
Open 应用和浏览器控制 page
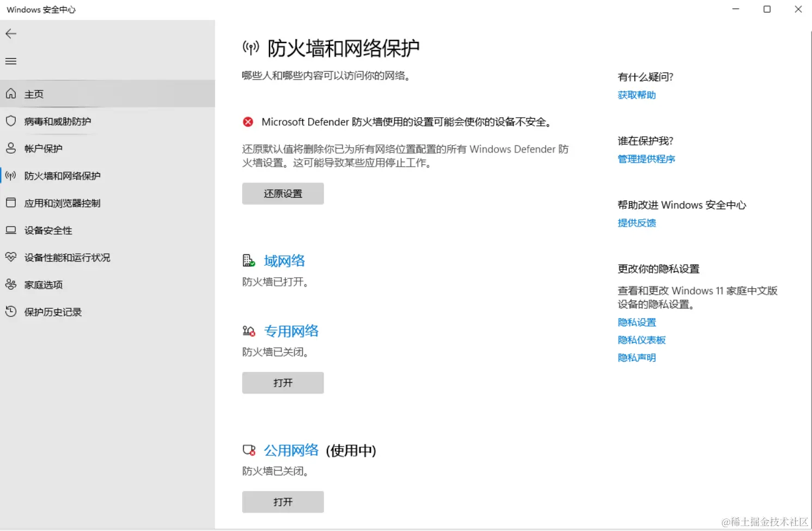[x=107, y=203]
